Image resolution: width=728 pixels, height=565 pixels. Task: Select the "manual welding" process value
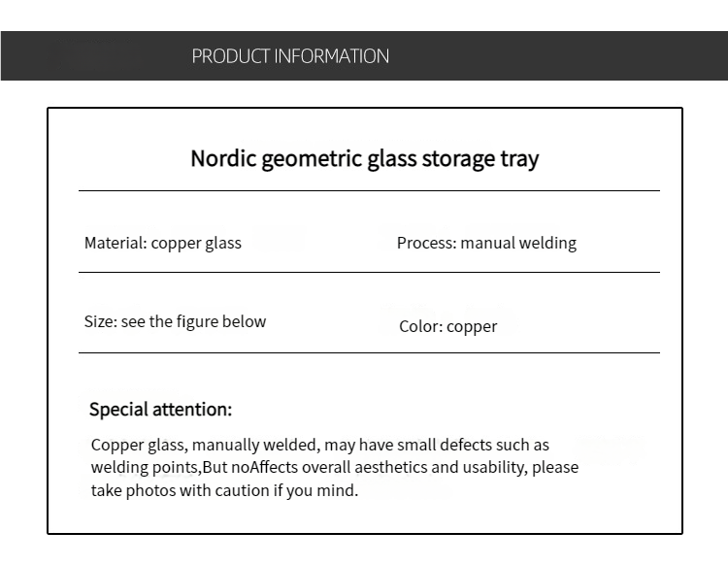coord(518,243)
